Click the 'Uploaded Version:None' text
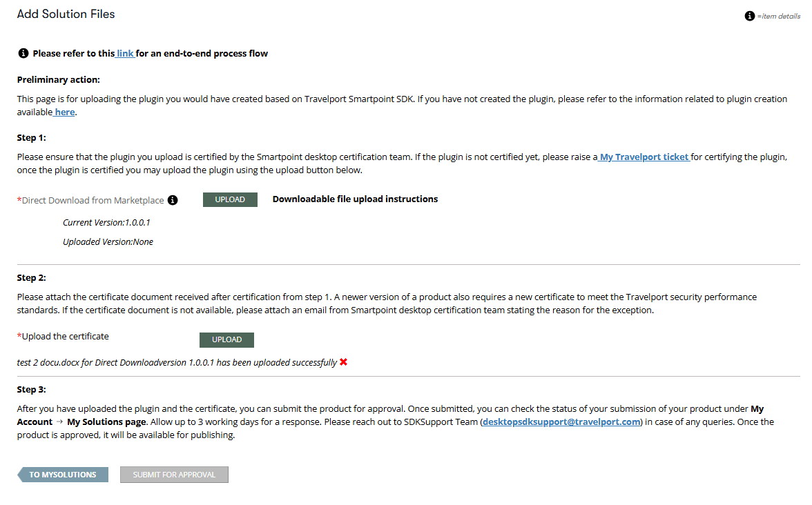Image resolution: width=812 pixels, height=505 pixels. [x=108, y=241]
